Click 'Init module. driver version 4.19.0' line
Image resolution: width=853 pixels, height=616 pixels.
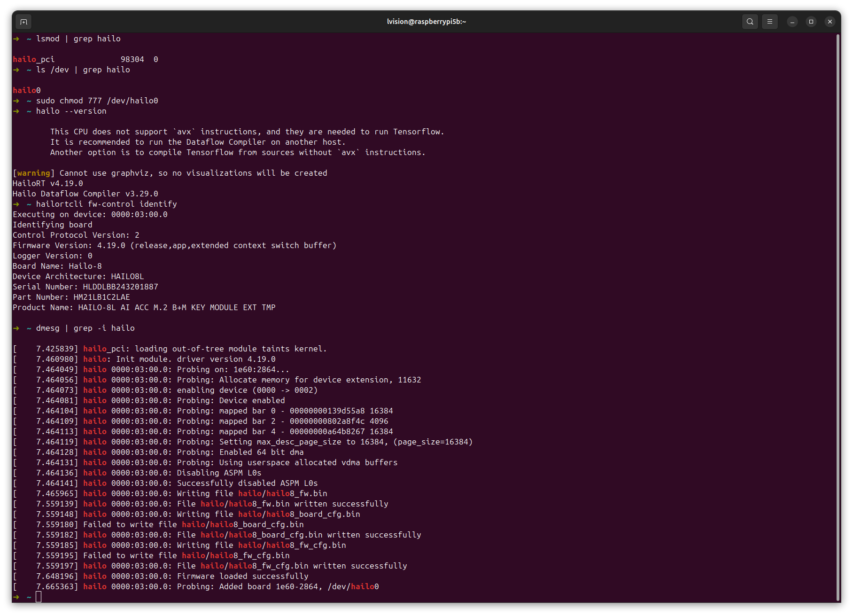pos(144,359)
